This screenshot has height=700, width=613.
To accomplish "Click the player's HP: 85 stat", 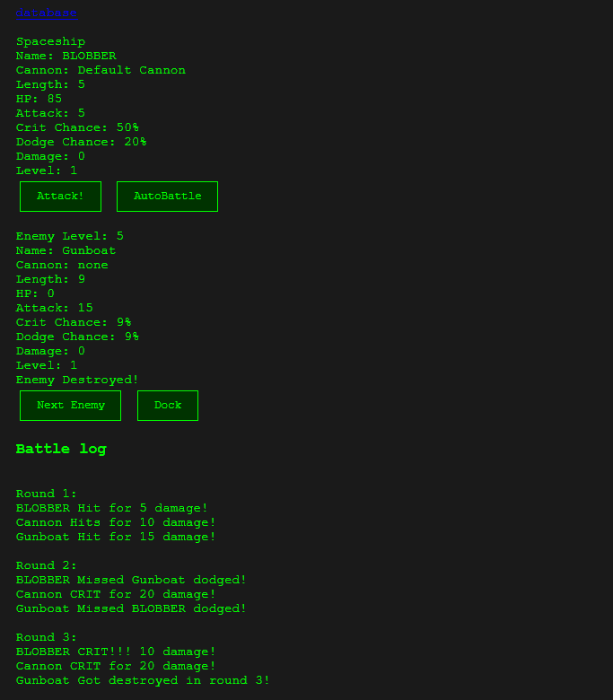I will pyautogui.click(x=39, y=99).
